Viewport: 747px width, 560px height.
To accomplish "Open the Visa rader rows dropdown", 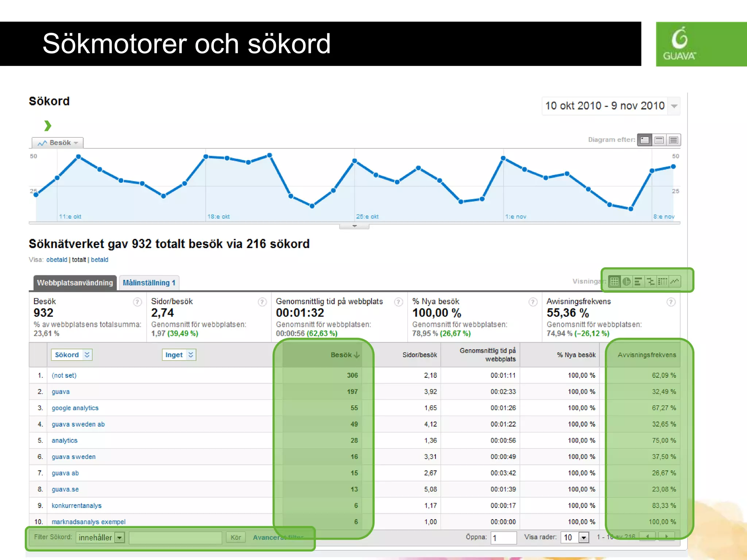I will click(584, 538).
